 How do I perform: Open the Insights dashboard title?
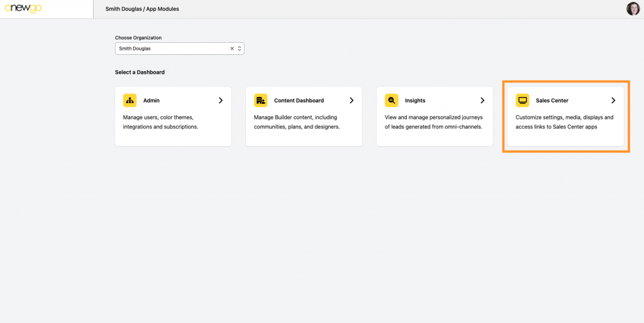click(x=415, y=100)
